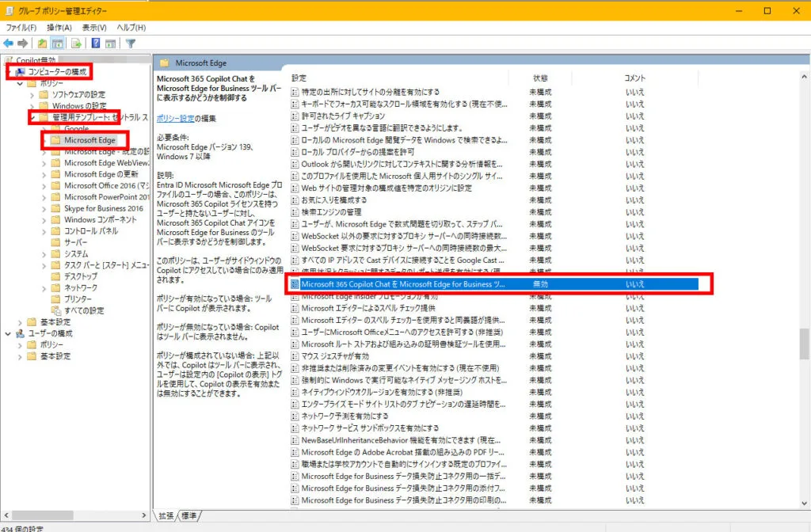Click the Filter funnel toolbar icon
This screenshot has width=811, height=532.
(x=131, y=44)
